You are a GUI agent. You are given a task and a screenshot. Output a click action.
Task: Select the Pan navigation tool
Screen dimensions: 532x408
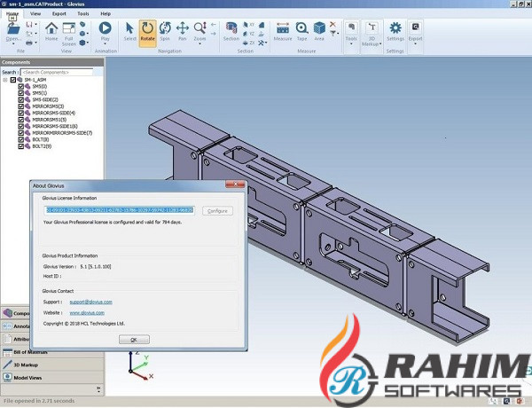[x=183, y=27]
